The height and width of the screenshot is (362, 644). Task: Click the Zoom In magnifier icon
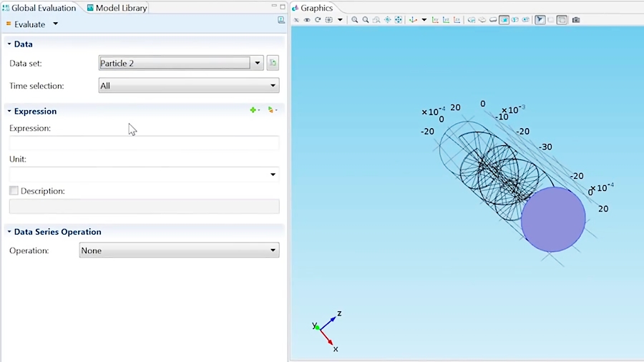(354, 20)
